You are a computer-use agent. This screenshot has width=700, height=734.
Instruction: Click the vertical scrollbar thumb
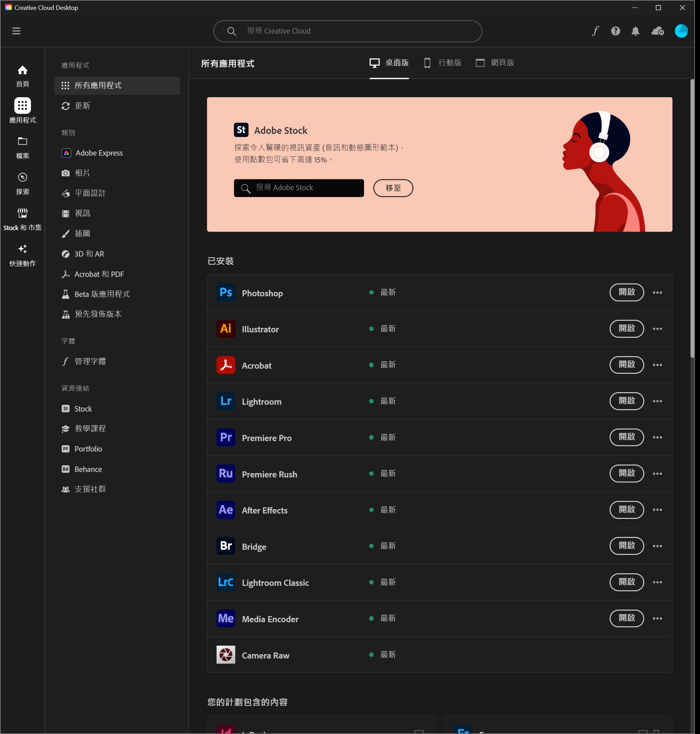pyautogui.click(x=693, y=218)
